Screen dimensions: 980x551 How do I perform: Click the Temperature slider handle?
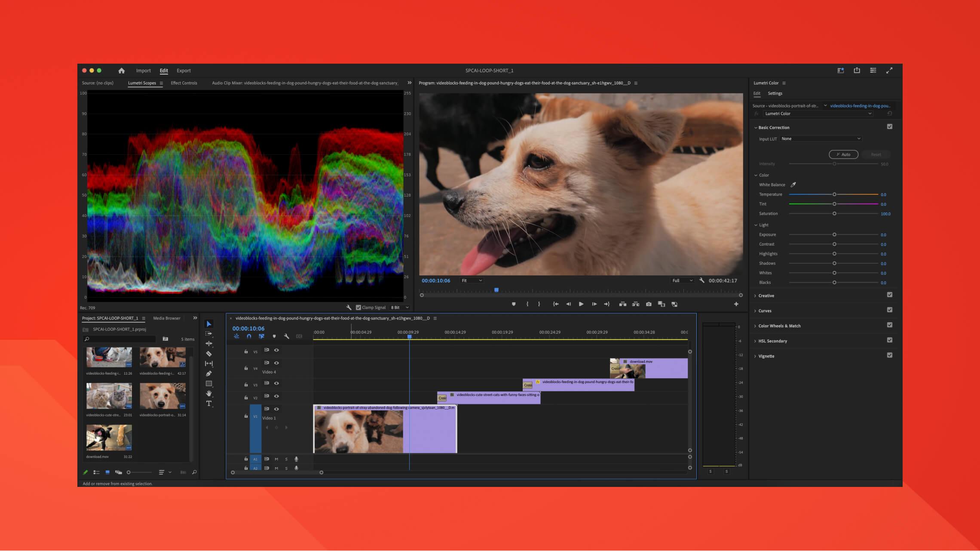(834, 194)
